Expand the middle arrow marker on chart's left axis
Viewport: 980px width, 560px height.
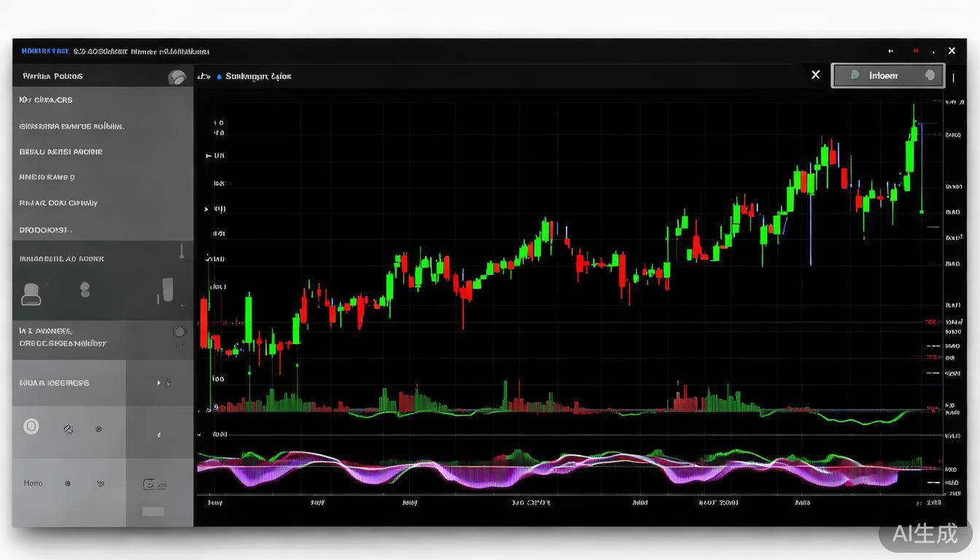point(207,209)
